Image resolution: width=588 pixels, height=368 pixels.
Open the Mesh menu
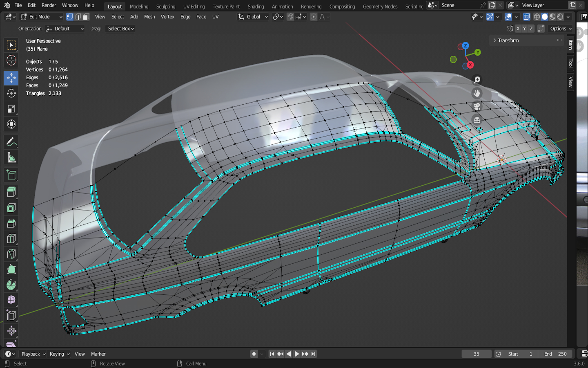[149, 17]
